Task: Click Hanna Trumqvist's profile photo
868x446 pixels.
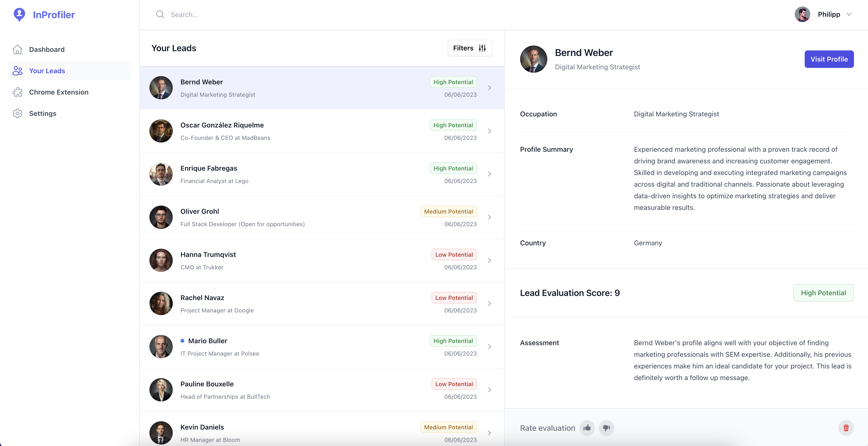Action: pos(161,260)
